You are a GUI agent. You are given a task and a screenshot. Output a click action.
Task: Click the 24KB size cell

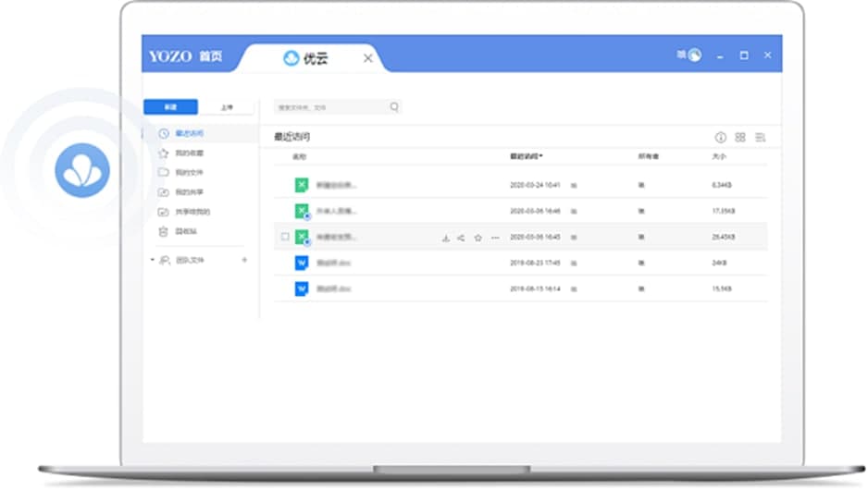[x=718, y=263]
